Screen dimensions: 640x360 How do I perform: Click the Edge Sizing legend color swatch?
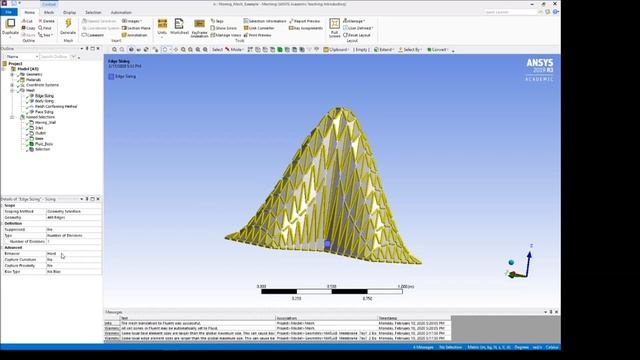tap(111, 76)
